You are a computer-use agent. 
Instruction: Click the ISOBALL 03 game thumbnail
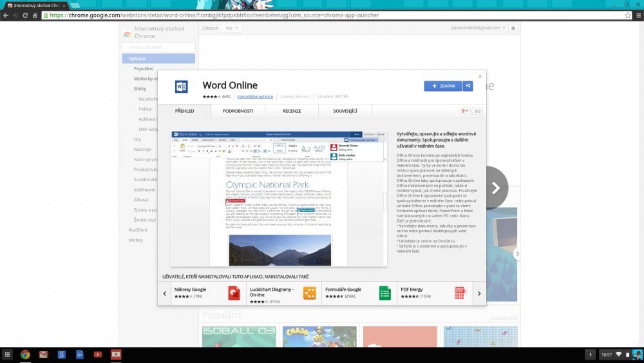(x=239, y=337)
